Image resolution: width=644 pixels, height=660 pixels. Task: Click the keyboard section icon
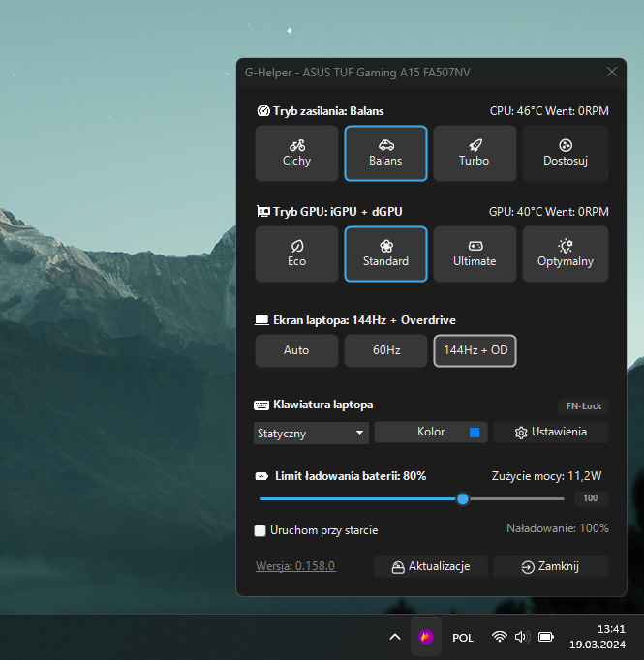click(x=261, y=405)
